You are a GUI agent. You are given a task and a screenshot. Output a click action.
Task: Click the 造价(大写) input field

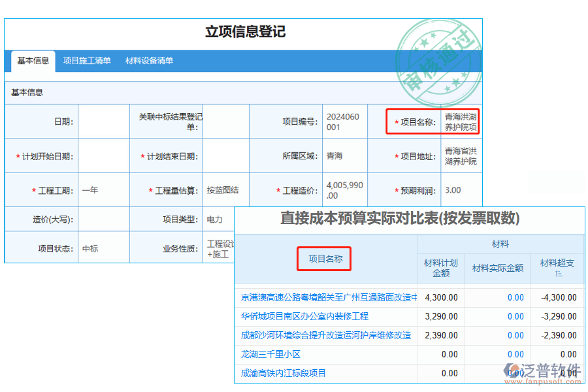(105, 220)
